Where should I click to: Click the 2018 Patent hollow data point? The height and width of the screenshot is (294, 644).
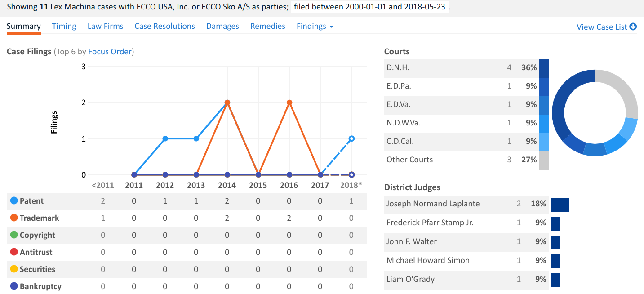click(351, 138)
